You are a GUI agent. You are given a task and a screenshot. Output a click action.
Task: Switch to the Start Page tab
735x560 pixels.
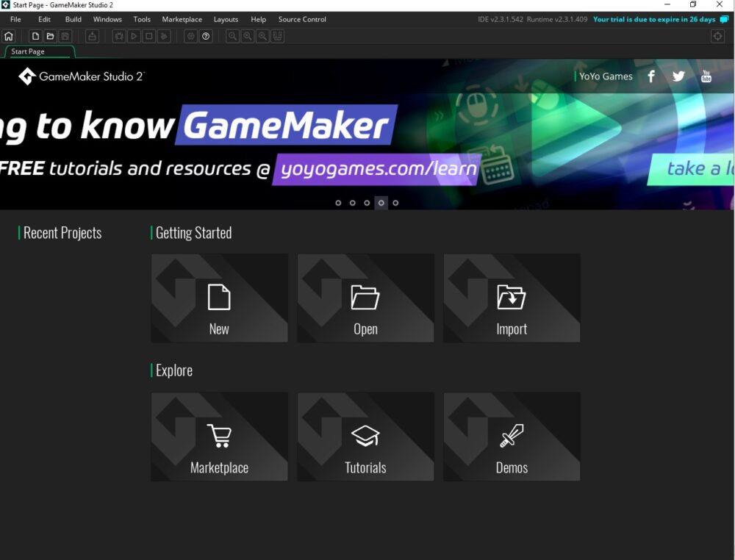click(28, 51)
